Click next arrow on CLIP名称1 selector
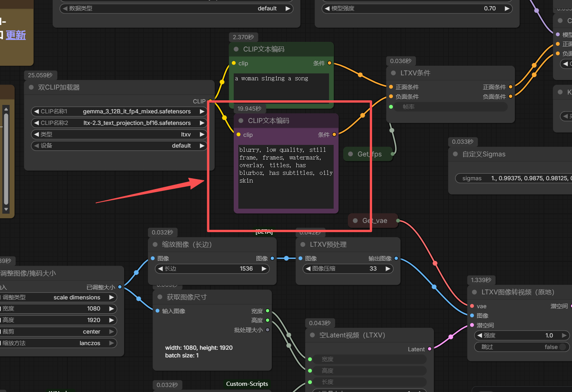Viewport: 572px width, 392px height. [202, 111]
